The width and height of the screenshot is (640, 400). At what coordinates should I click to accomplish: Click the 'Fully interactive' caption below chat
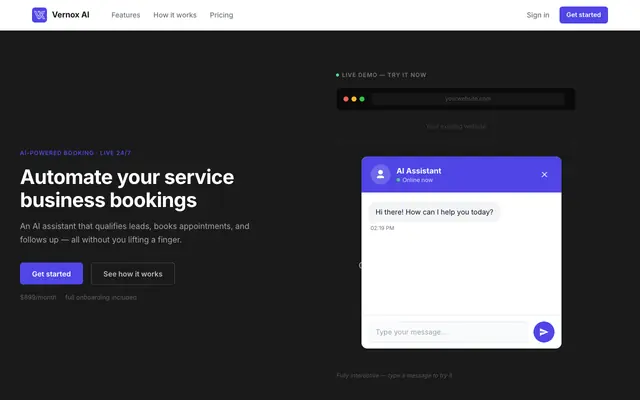pyautogui.click(x=394, y=376)
